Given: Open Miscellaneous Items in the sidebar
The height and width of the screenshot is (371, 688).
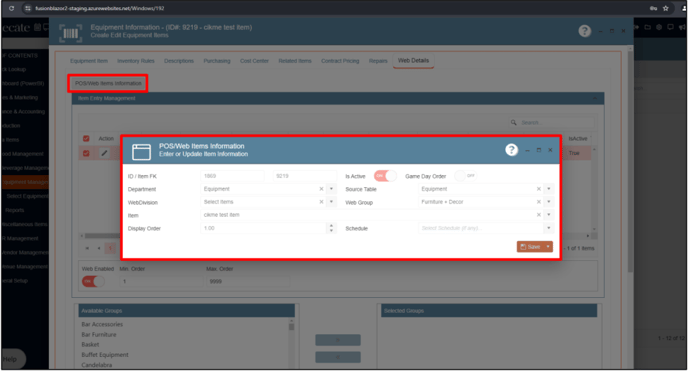Looking at the screenshot, I should click(x=25, y=224).
